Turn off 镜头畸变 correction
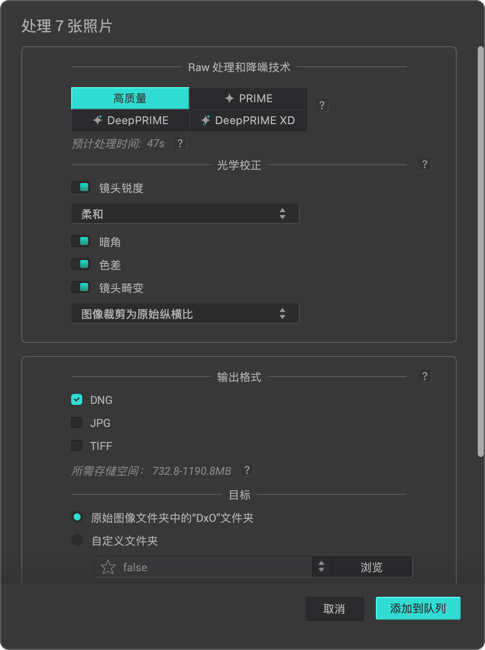485x650 pixels. [81, 287]
